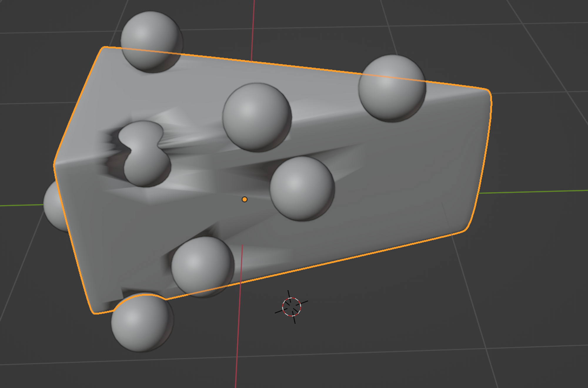This screenshot has width=588, height=388.
Task: Select the sphere right of origin dot
Action: (302, 189)
